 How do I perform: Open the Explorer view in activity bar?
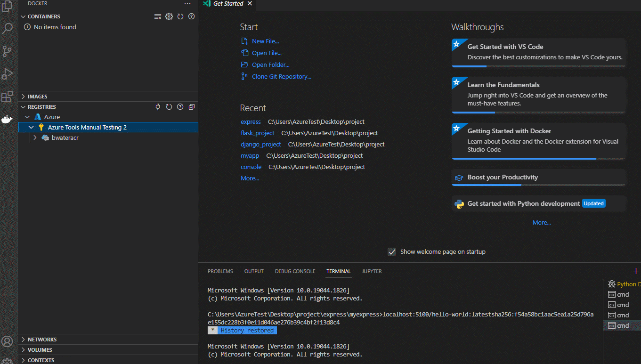coord(7,7)
